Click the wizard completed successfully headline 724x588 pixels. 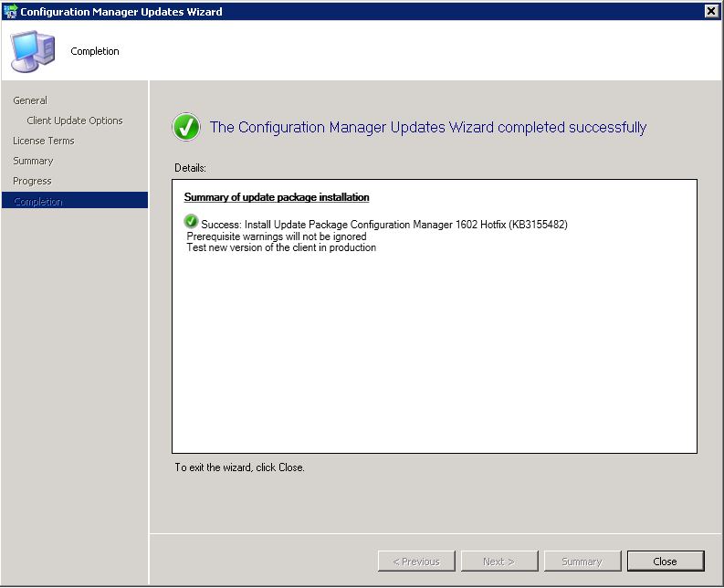coord(428,127)
